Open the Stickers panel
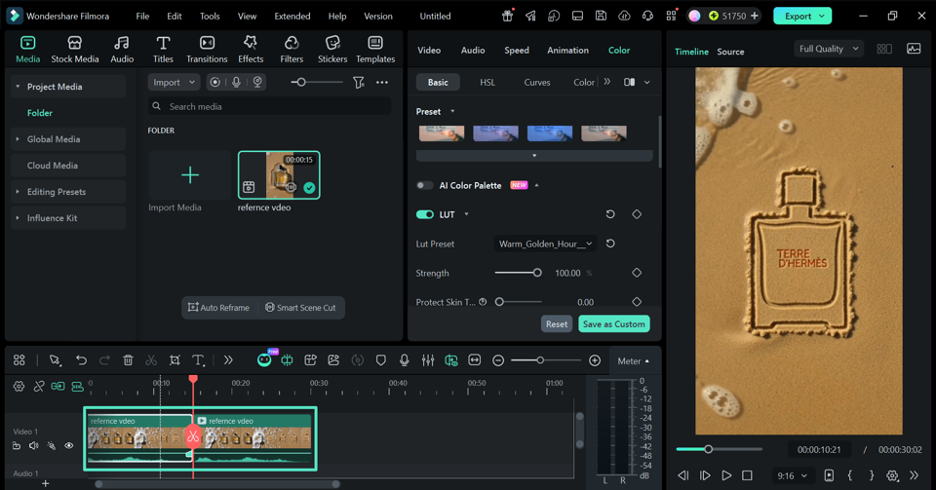 332,50
